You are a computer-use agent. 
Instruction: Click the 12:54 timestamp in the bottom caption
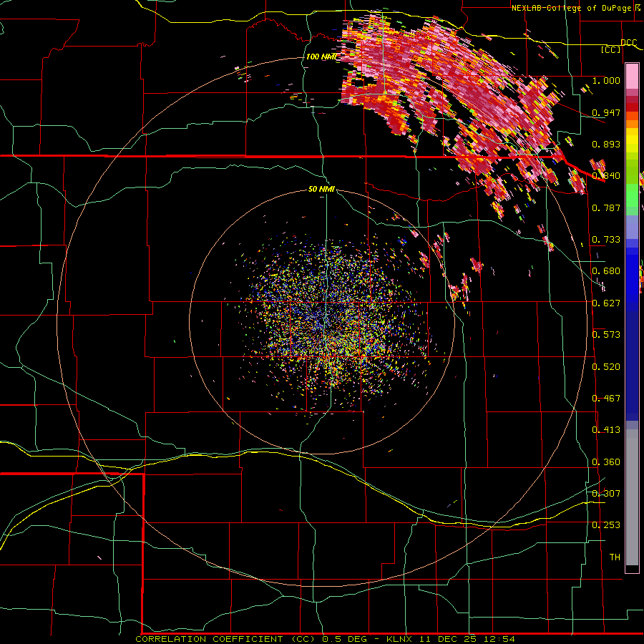(500, 639)
